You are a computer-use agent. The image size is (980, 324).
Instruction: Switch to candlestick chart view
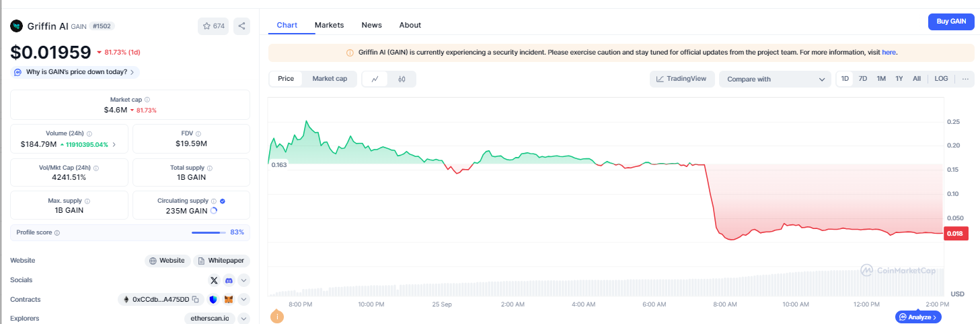[402, 79]
